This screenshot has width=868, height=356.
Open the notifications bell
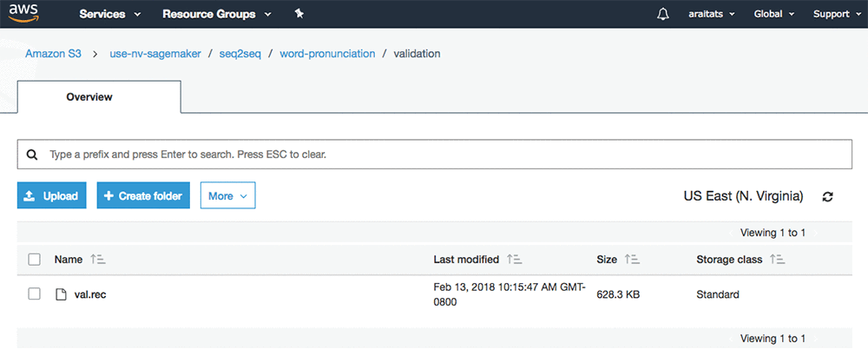point(663,14)
